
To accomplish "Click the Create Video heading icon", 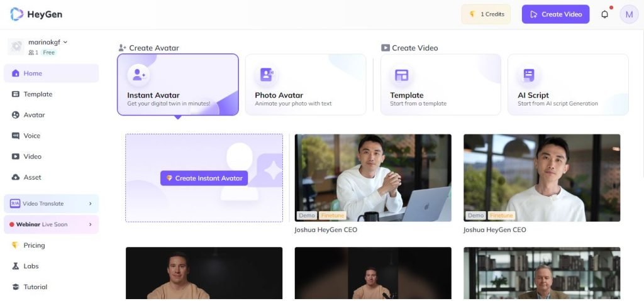I will (386, 48).
